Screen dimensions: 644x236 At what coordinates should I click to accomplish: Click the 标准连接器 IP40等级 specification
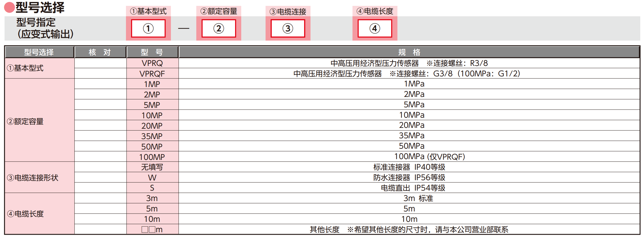tap(409, 167)
